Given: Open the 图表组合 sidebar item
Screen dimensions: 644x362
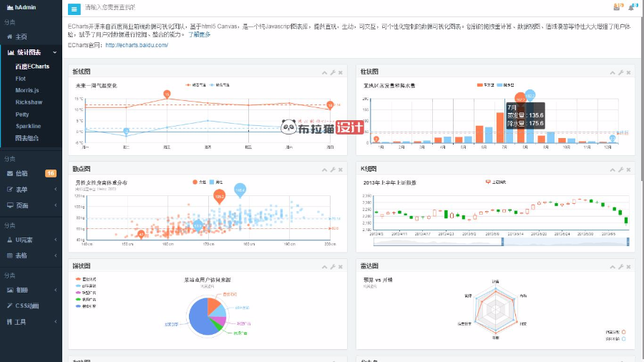Looking at the screenshot, I should pos(26,138).
